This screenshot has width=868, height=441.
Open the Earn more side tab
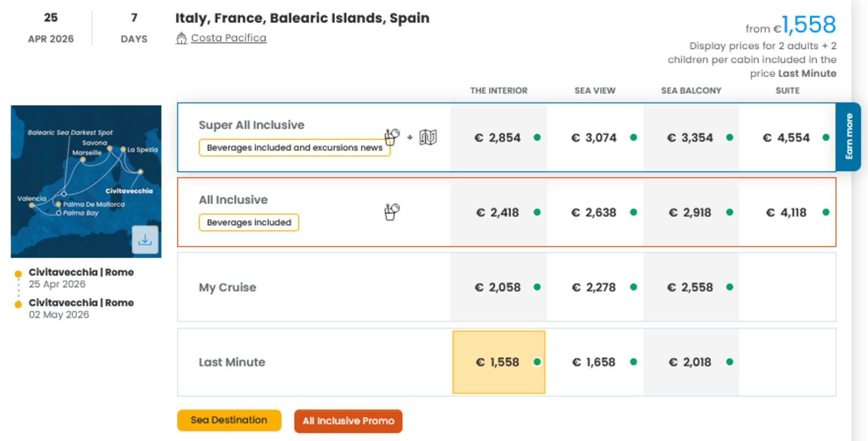tap(849, 137)
